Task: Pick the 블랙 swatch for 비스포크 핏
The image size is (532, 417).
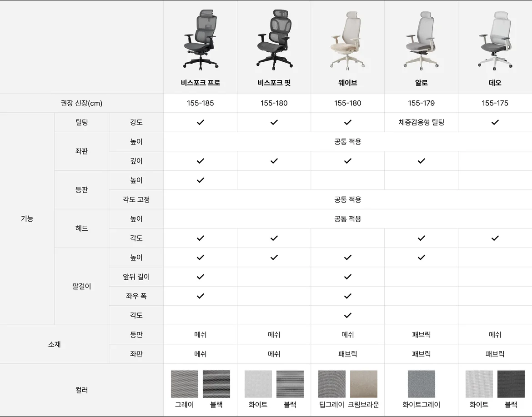Action: pyautogui.click(x=290, y=384)
